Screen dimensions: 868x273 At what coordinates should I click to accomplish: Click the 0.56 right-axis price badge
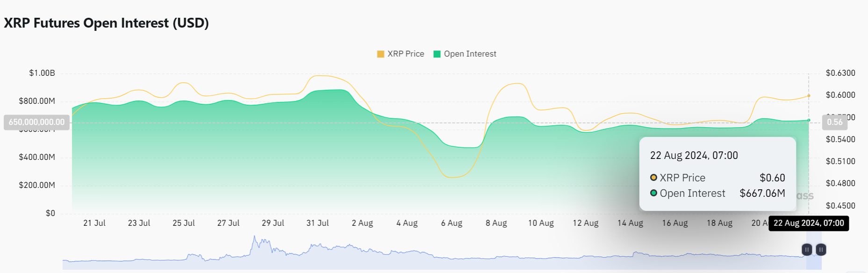coord(835,122)
